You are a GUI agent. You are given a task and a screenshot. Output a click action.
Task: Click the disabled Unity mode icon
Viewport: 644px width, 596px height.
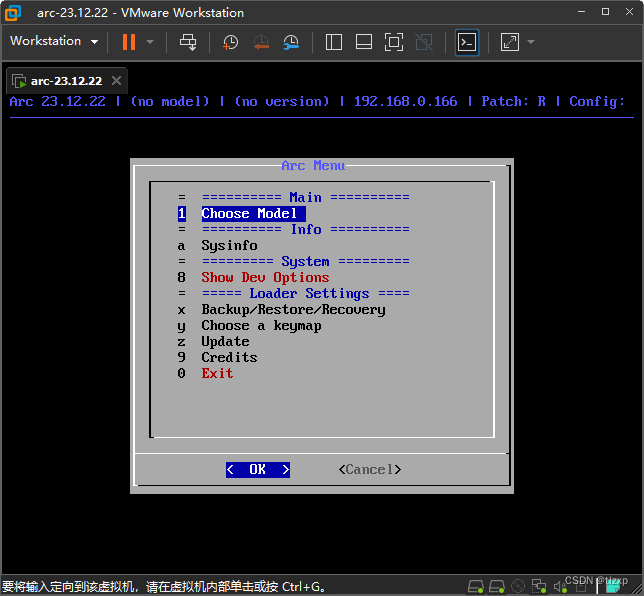point(424,42)
